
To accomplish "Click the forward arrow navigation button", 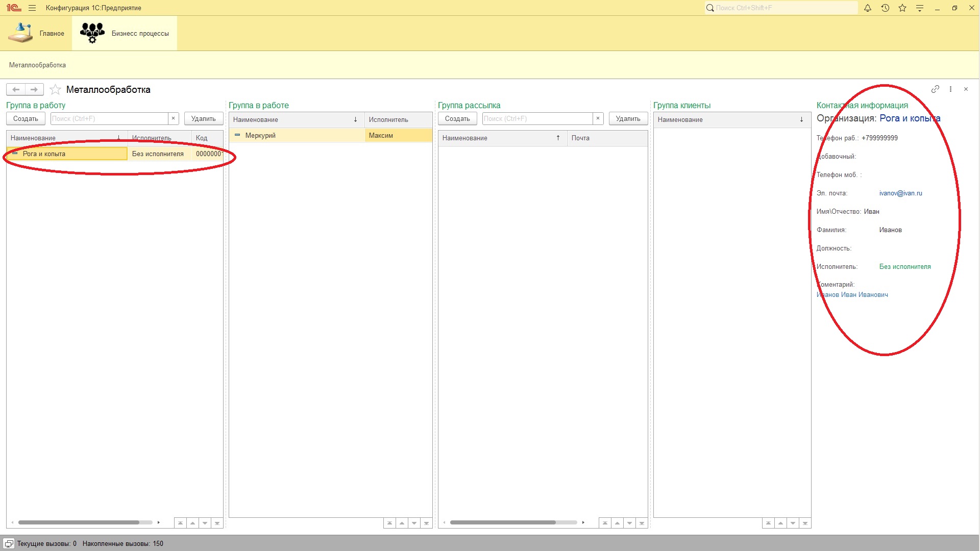I will [x=34, y=90].
